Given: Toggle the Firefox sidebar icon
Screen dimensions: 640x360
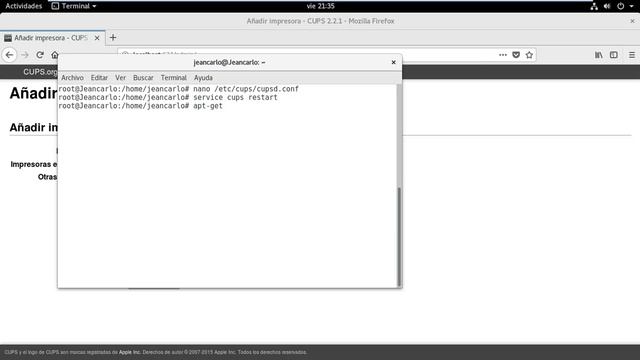Looking at the screenshot, I should [x=613, y=55].
